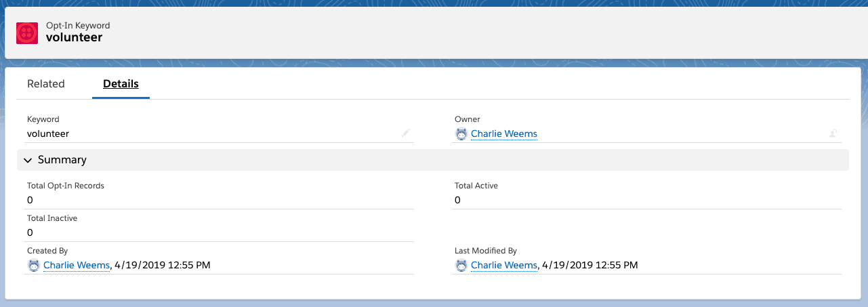
Task: Click the red Opt-In Keyword record icon
Action: pyautogui.click(x=27, y=33)
